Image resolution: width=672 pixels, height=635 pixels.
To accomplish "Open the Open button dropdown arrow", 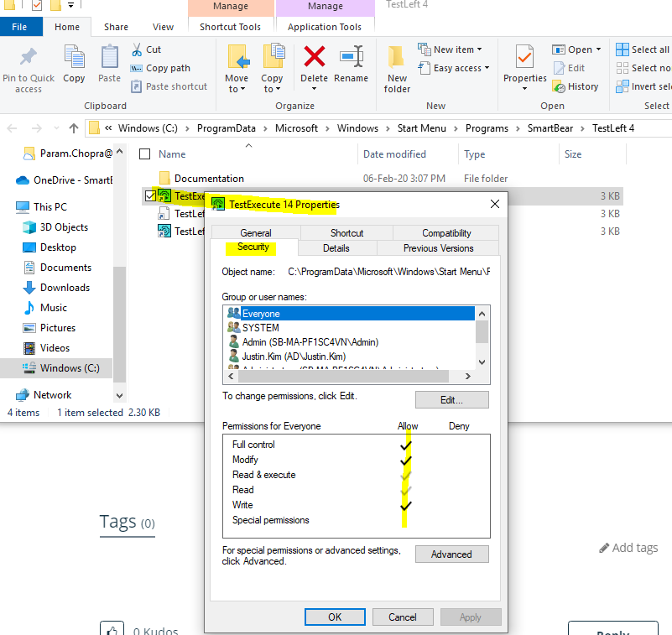I will (598, 49).
